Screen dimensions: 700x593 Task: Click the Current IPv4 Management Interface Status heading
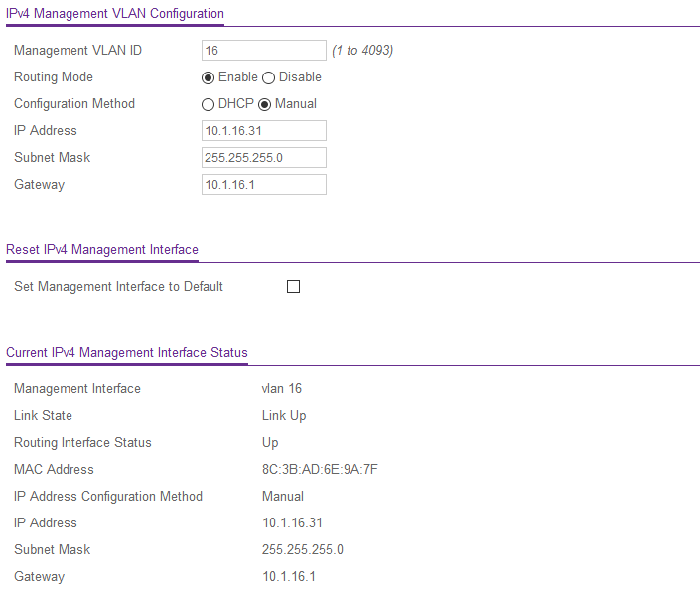coord(127,352)
